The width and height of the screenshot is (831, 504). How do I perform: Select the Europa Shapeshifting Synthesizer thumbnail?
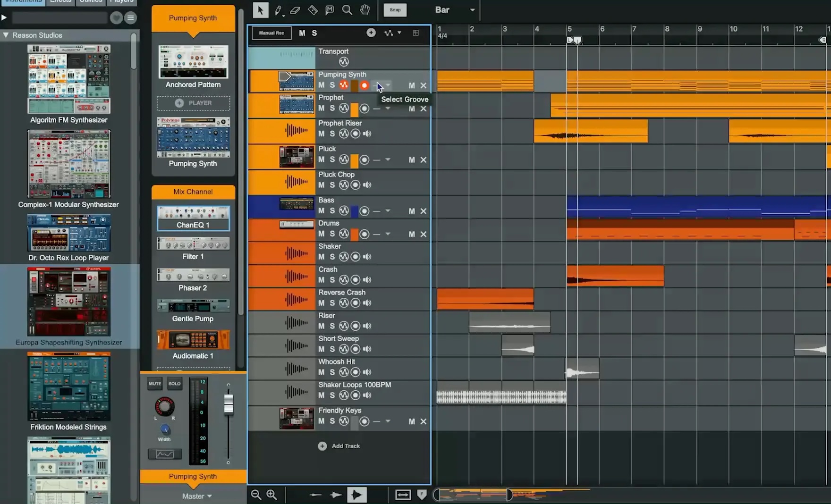pos(69,302)
